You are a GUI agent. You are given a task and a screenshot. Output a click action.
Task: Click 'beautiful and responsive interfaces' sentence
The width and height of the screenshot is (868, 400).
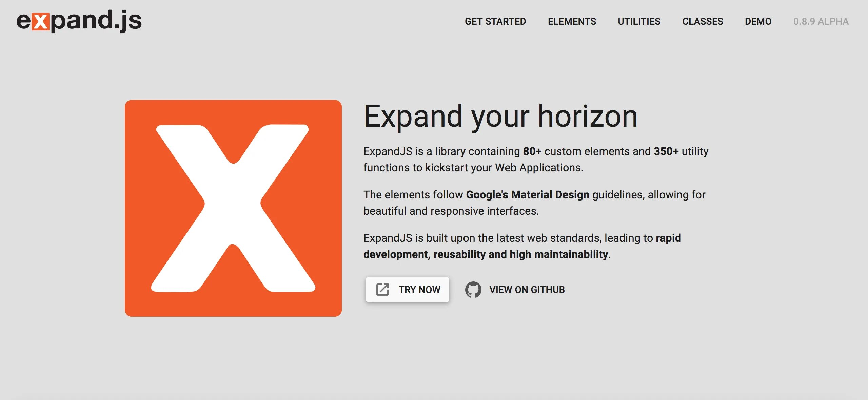pyautogui.click(x=451, y=211)
